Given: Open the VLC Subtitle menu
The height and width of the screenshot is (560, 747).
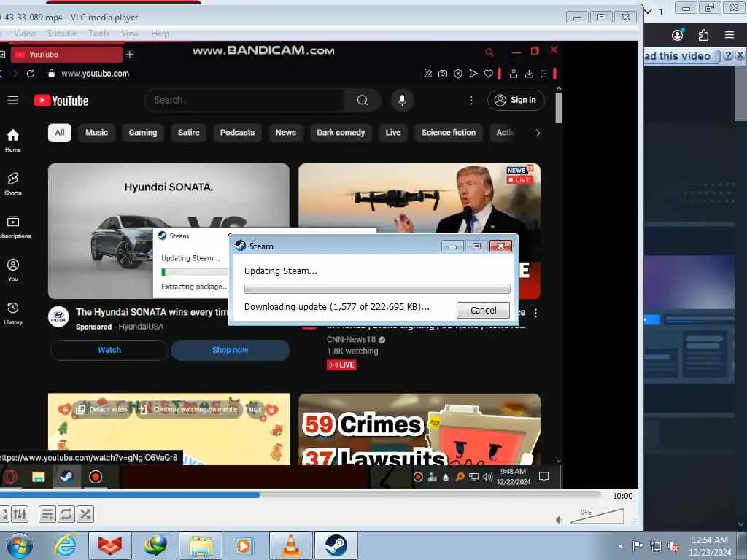Looking at the screenshot, I should click(61, 34).
